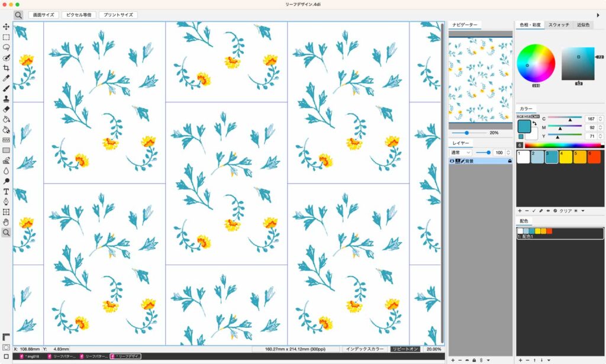
Task: Select the filled Rectangle shape tool
Action: 6,150
